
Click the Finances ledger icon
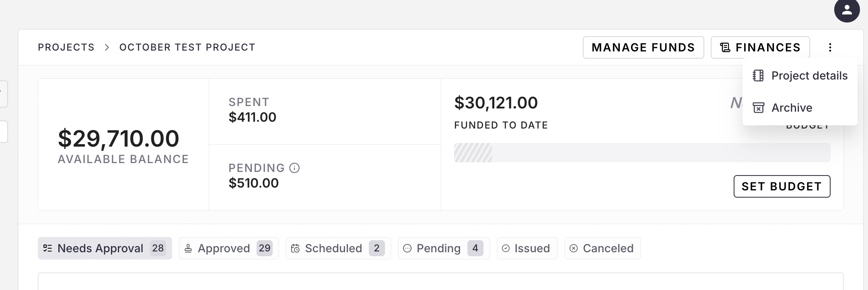(x=725, y=47)
